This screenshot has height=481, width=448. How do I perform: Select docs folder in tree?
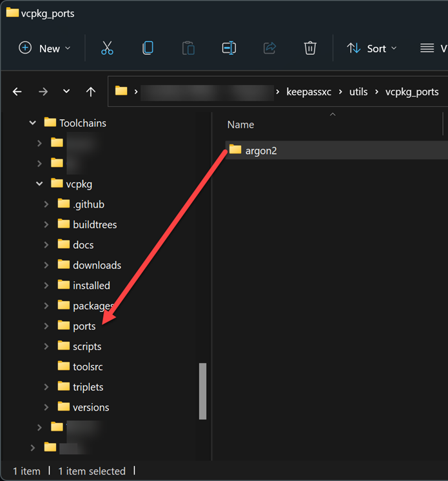pos(83,245)
